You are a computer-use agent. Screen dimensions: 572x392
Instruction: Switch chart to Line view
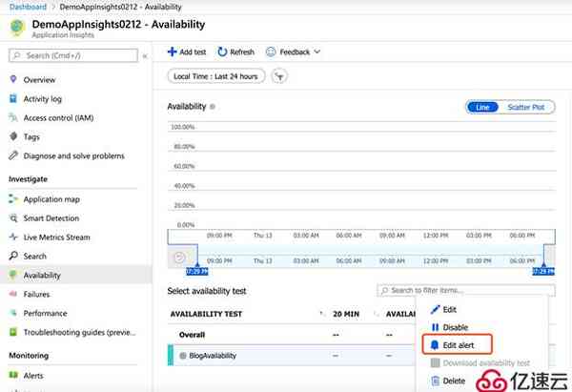click(x=482, y=108)
